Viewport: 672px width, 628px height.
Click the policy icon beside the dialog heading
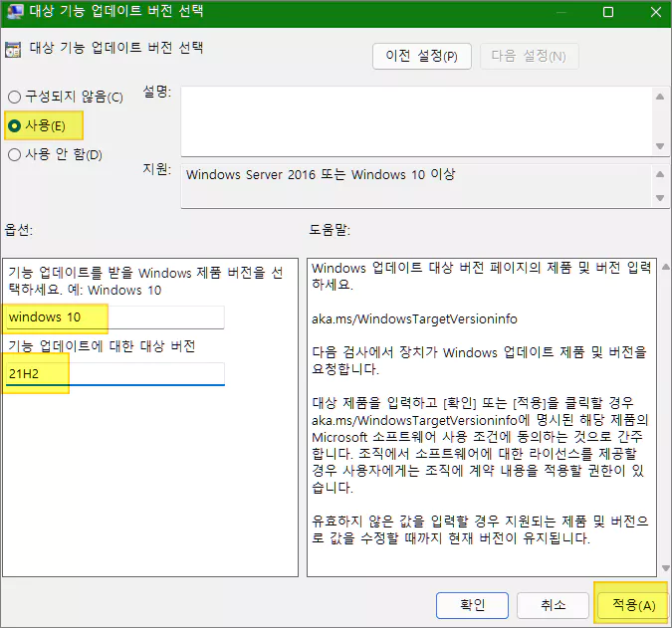coord(13,49)
